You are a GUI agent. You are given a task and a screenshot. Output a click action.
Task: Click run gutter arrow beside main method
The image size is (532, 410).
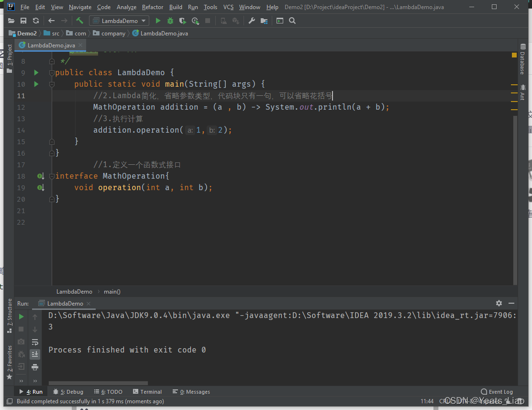(36, 84)
